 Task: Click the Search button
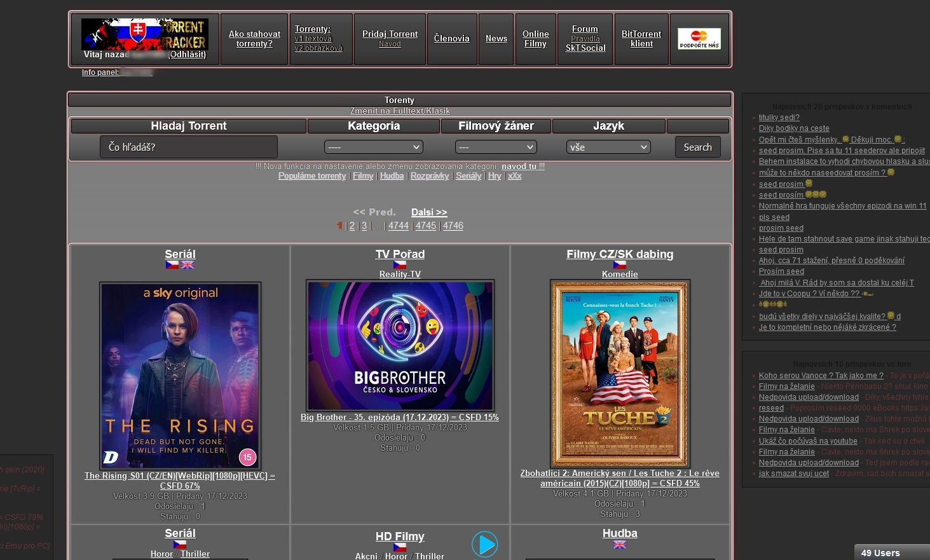tap(697, 147)
